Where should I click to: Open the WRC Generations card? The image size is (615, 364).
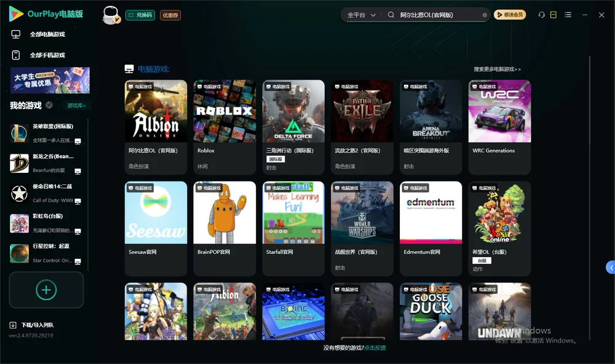499,127
